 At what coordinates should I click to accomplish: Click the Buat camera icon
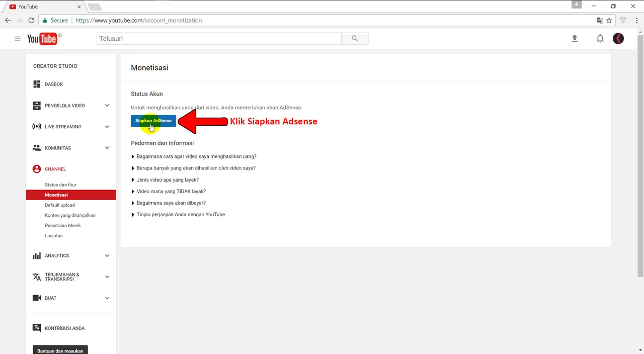pos(37,298)
